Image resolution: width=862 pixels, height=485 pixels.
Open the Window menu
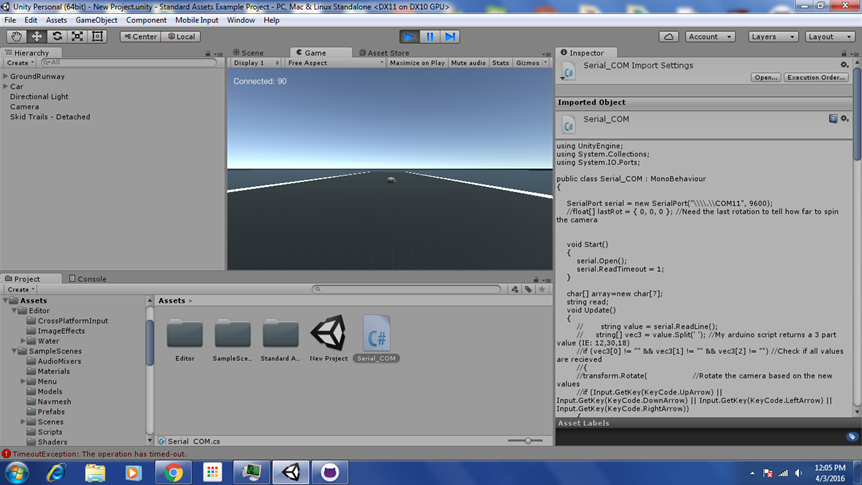tap(241, 20)
